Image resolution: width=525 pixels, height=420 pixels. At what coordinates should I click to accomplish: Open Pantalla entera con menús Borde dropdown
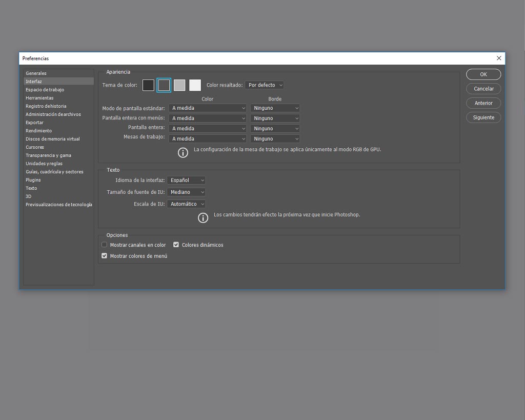pos(275,118)
